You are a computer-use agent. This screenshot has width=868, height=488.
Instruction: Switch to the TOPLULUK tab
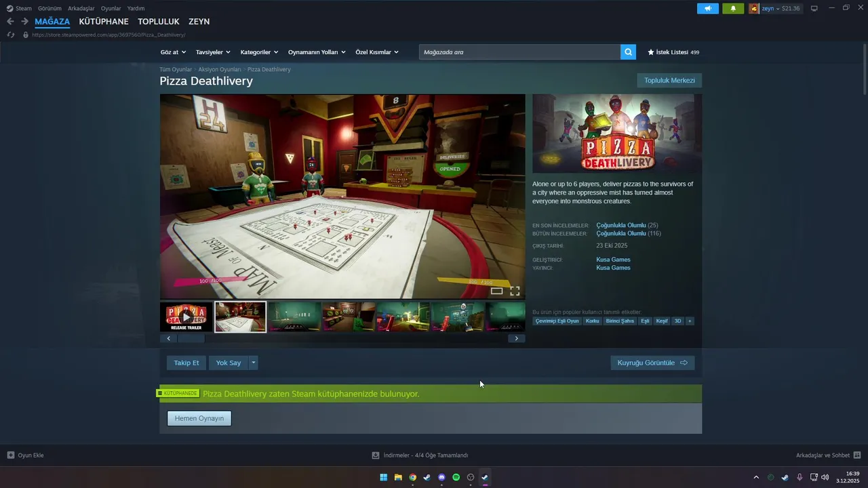(159, 22)
